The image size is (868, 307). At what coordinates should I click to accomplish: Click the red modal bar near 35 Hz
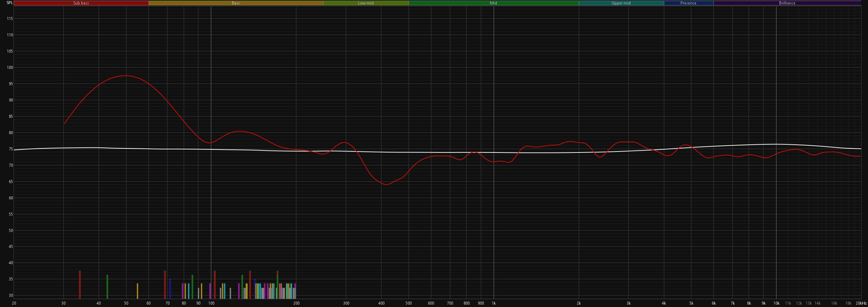pyautogui.click(x=80, y=285)
